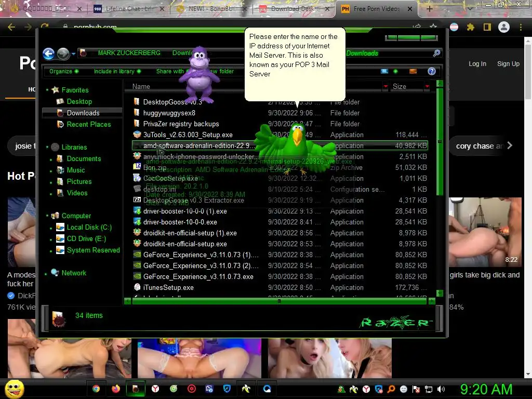Select Desktop under Favorites

coord(79,101)
